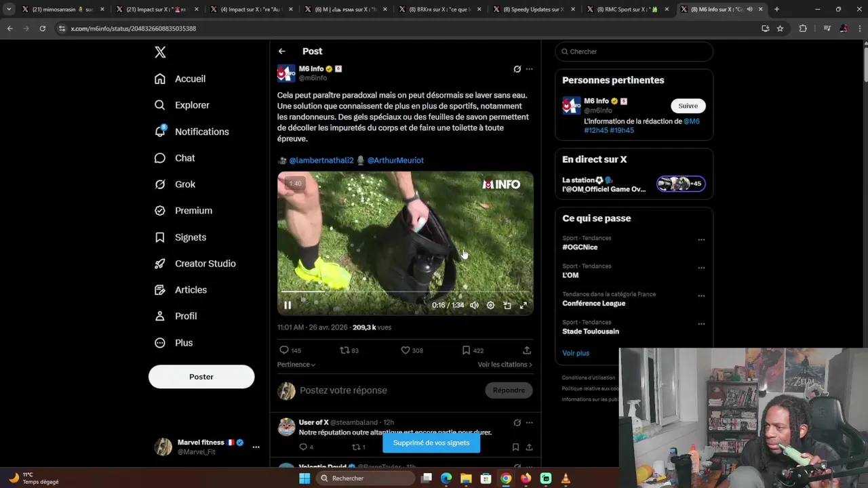The image size is (868, 488).
Task: Open @lambertnathali2 mention link
Action: [x=321, y=161]
